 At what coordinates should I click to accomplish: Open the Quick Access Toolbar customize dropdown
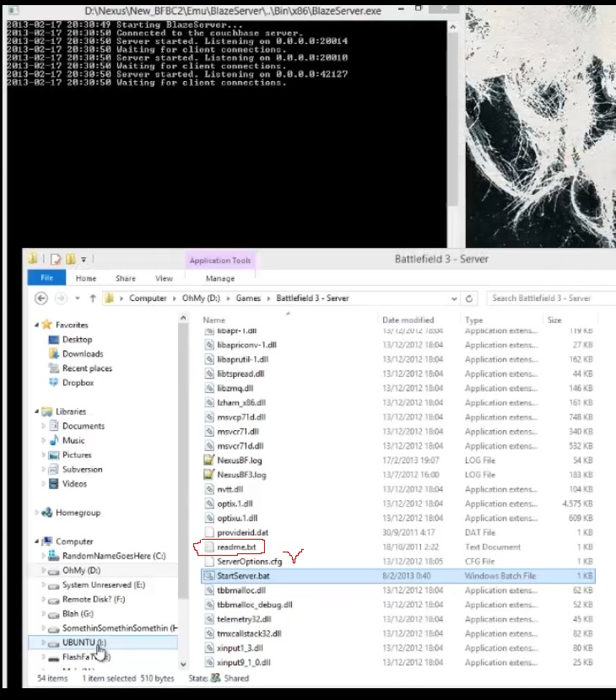pyautogui.click(x=84, y=260)
